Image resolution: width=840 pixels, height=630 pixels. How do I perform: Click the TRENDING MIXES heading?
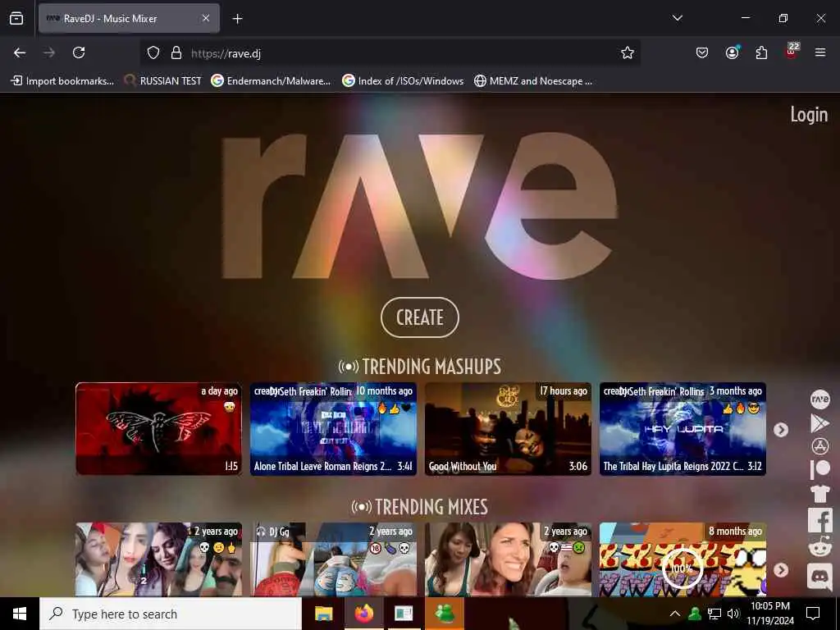point(420,507)
